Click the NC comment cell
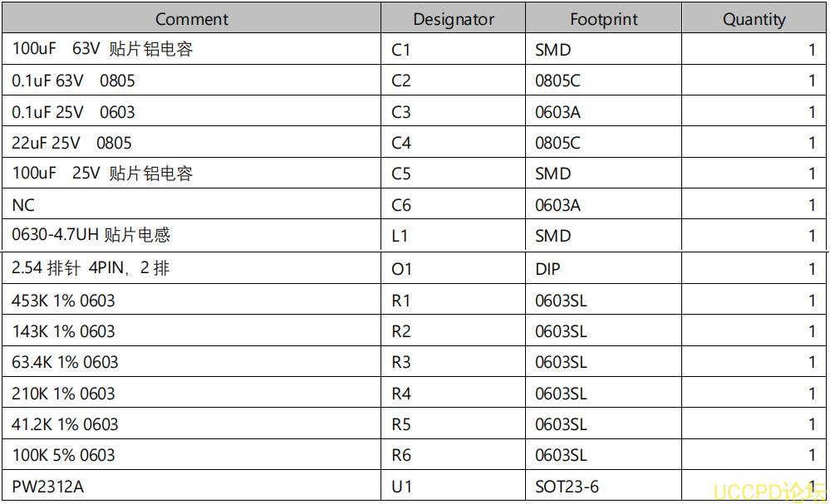 click(x=23, y=205)
